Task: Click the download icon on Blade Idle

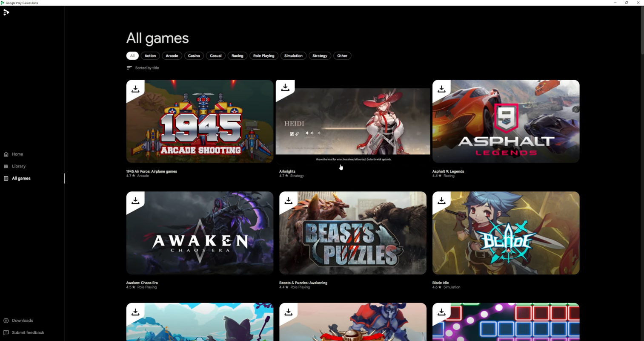Action: pos(441,201)
